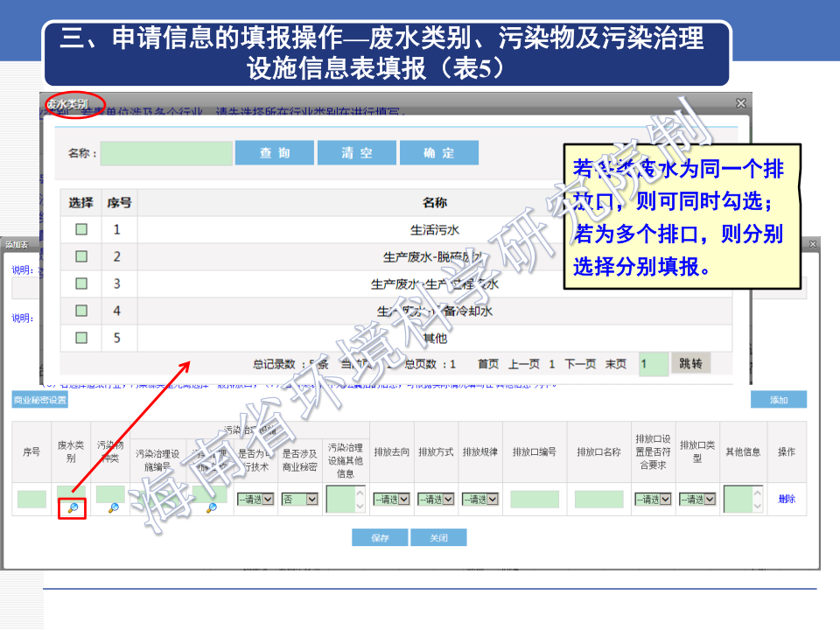Viewport: 840px width, 630px height.
Task: Close the 添加表 window behind the dialog
Action: [813, 244]
